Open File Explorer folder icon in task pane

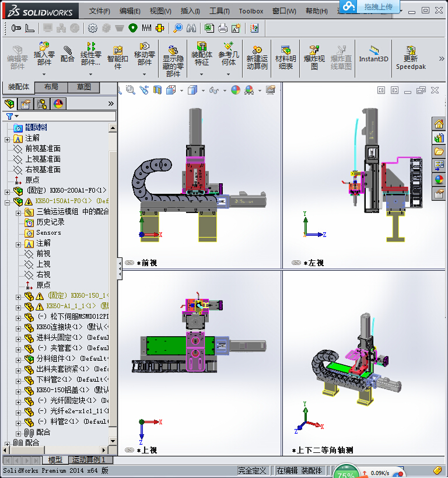coord(439,152)
